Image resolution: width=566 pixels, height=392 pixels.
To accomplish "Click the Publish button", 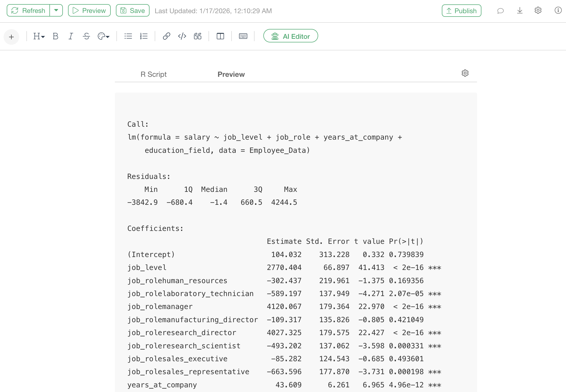I will (x=461, y=11).
